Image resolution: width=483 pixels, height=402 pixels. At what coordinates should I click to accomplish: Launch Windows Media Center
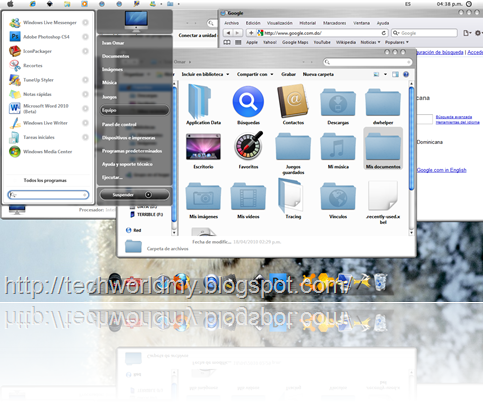point(41,151)
